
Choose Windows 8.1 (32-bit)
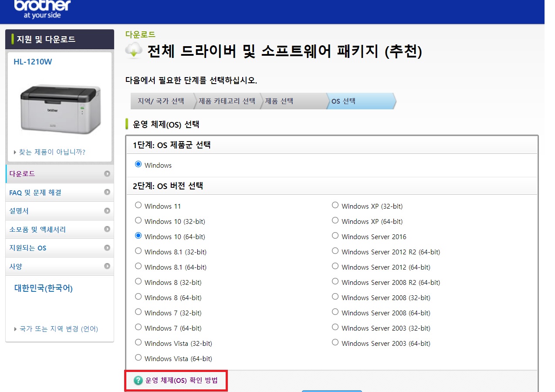[138, 251]
